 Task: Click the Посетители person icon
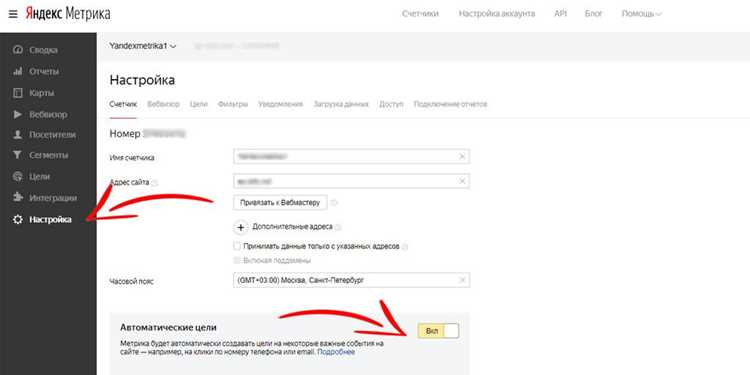pyautogui.click(x=18, y=135)
